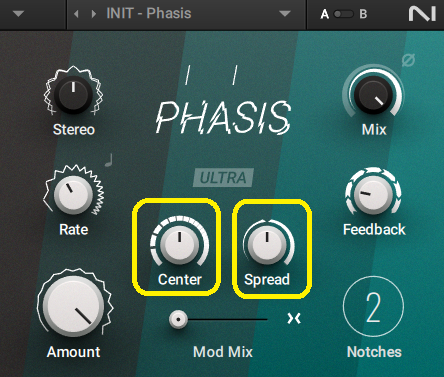Image resolution: width=444 pixels, height=377 pixels.
Task: Open the main menu dropdown arrow
Action: click(x=19, y=14)
